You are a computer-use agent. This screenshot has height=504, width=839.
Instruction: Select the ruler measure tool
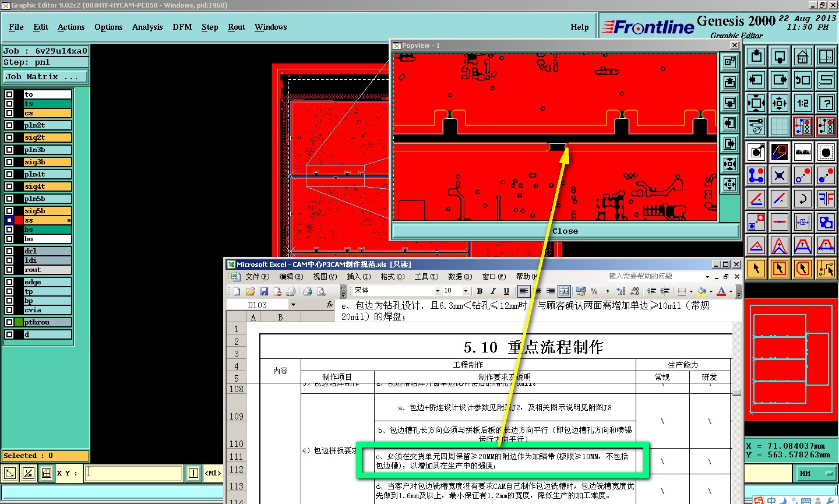803,152
